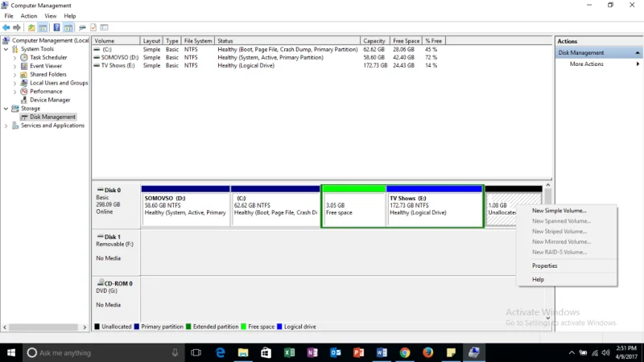Collapse the Storage node
Screen dimensions: 644x362
coord(6,109)
